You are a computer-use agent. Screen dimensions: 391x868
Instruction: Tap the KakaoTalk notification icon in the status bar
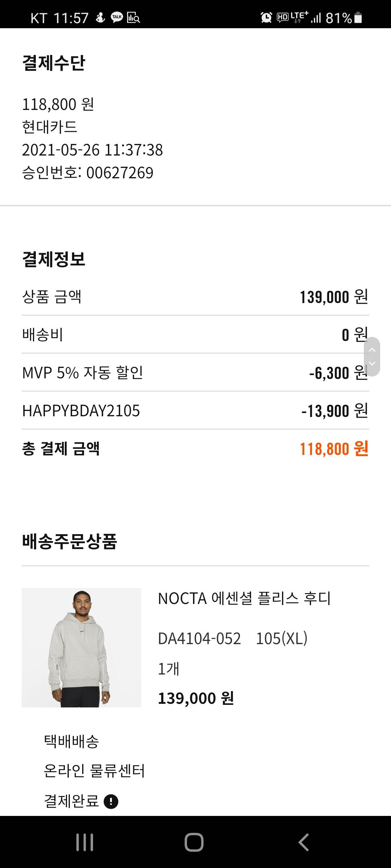click(117, 17)
